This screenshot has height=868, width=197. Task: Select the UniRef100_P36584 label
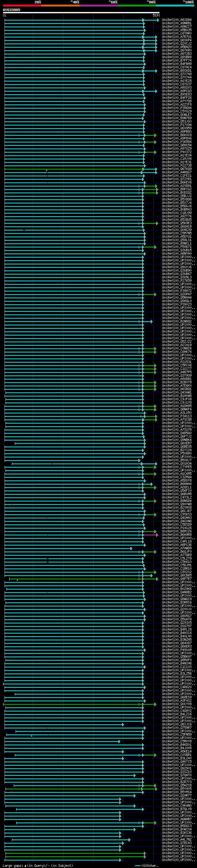[177, 142]
